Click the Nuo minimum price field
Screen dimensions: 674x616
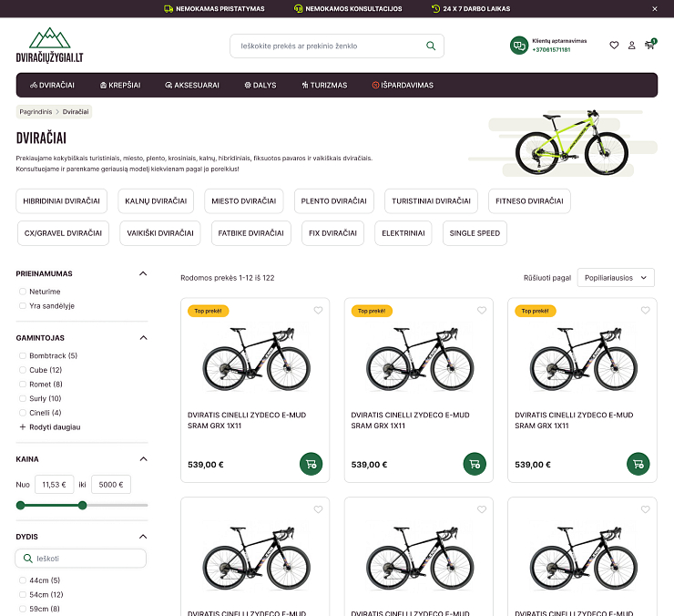pos(54,485)
